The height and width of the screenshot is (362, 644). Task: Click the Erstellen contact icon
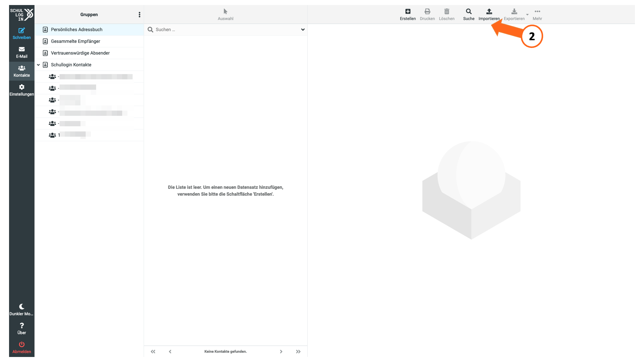pos(408,11)
